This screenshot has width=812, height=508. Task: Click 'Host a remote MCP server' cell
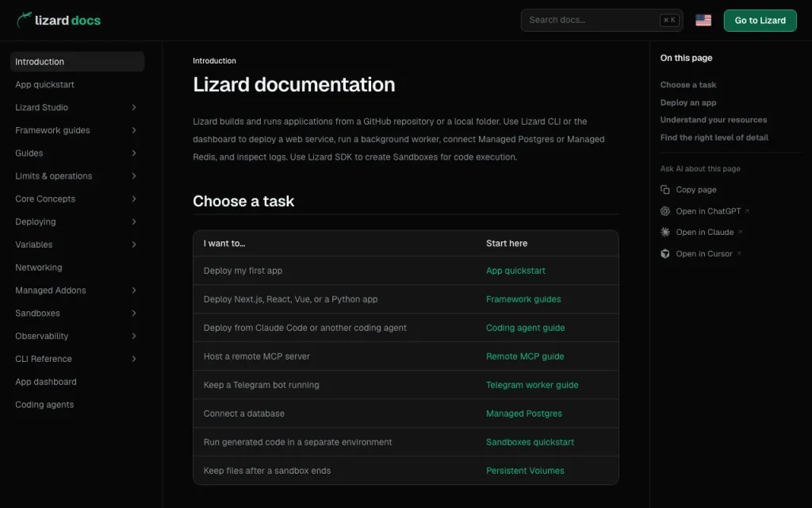[256, 356]
